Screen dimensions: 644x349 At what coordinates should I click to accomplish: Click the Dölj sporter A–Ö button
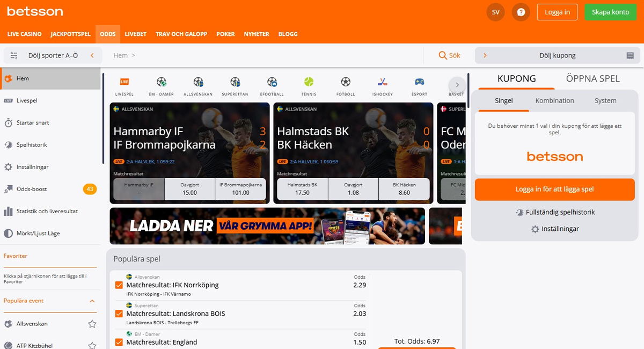point(53,55)
